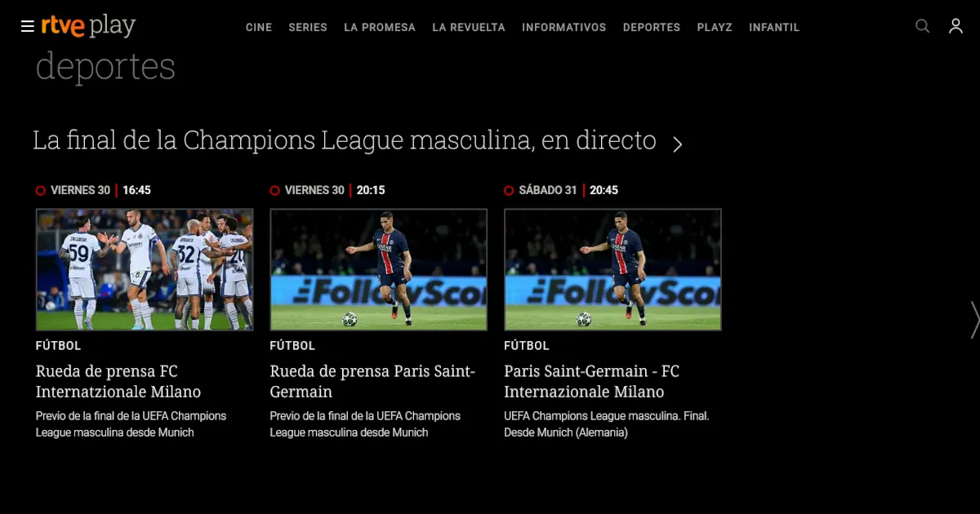Select LA PROMESA in navigation
This screenshot has width=980, height=514.
[x=380, y=27]
